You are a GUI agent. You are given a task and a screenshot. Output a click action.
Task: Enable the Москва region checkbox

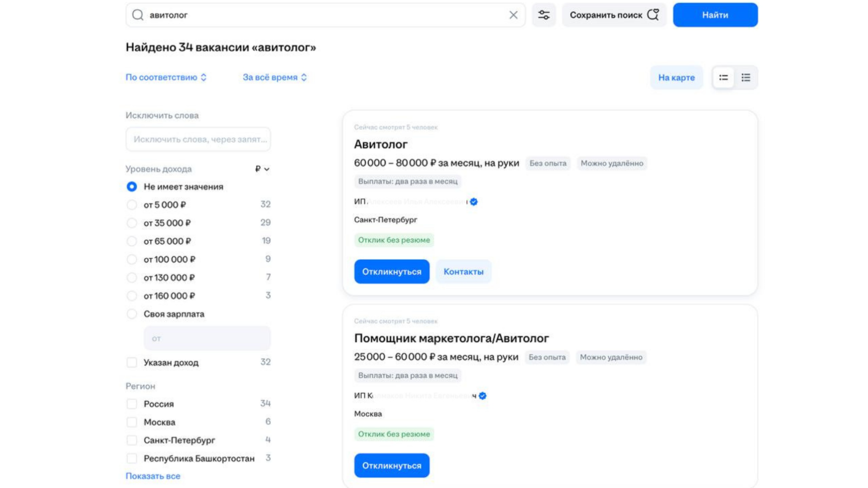132,422
